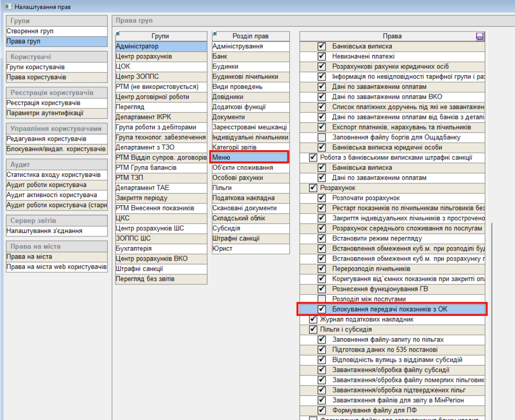
Task: Uncheck the Невизначені платежі checkbox
Action: [x=321, y=56]
